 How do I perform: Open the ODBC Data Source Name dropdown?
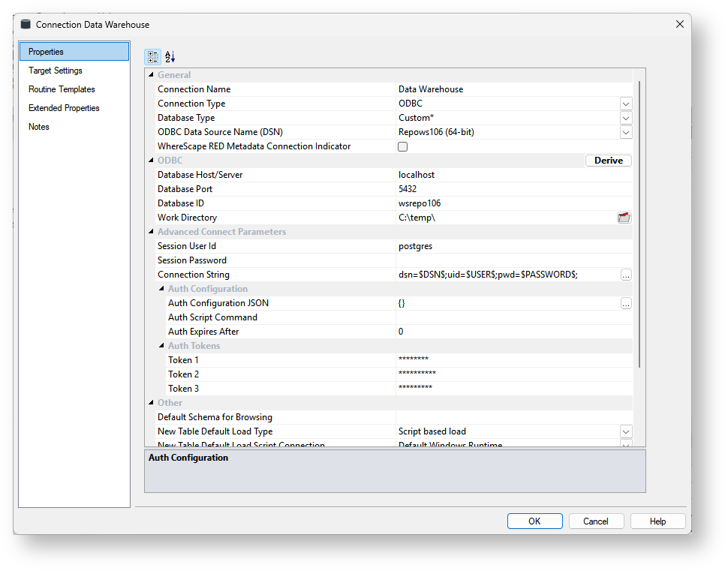(x=626, y=133)
